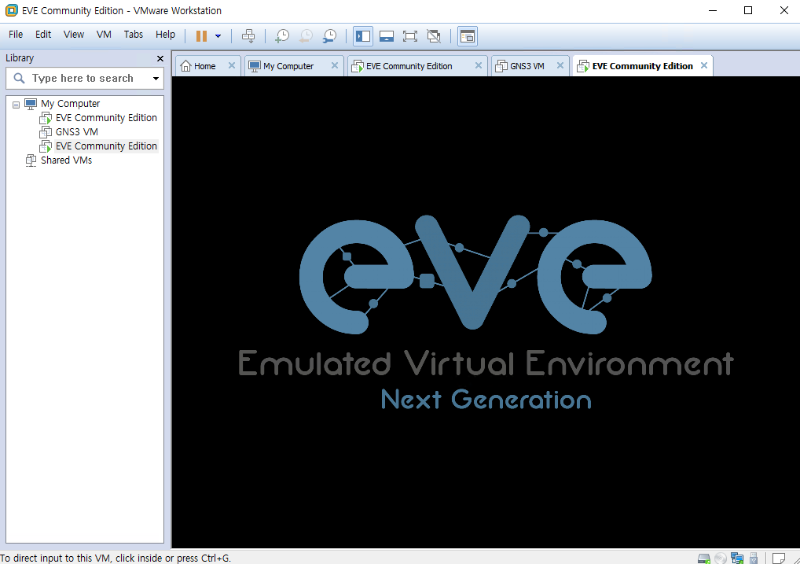The height and width of the screenshot is (564, 800).
Task: Close the Library panel
Action: (x=160, y=58)
